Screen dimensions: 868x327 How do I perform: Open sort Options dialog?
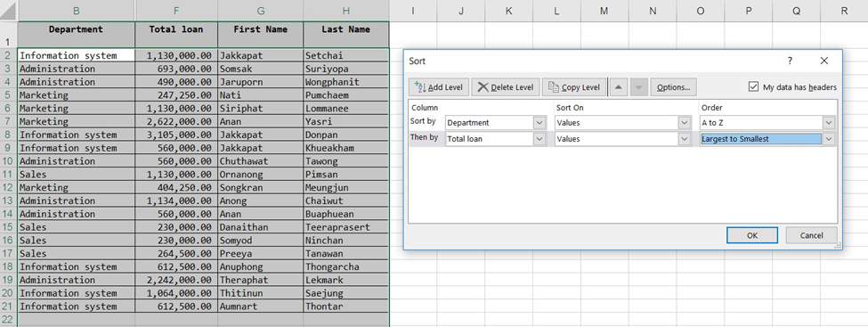(x=673, y=87)
